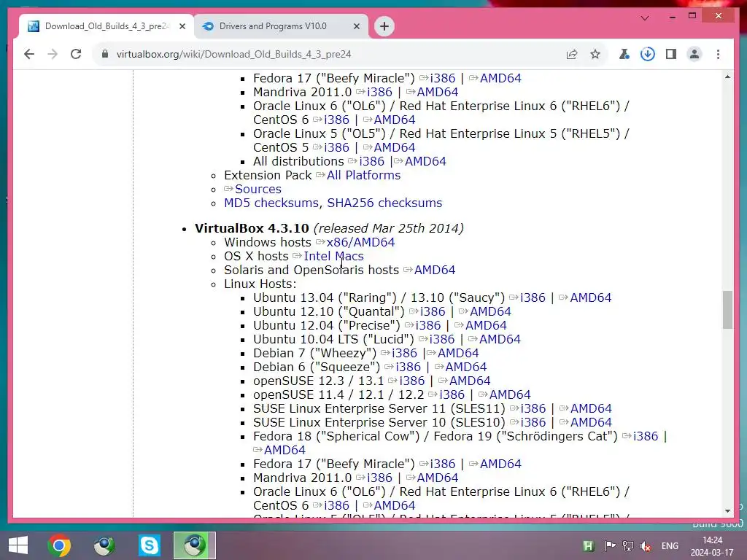Download Ubuntu 12.10 Quantal AMD64

490,311
